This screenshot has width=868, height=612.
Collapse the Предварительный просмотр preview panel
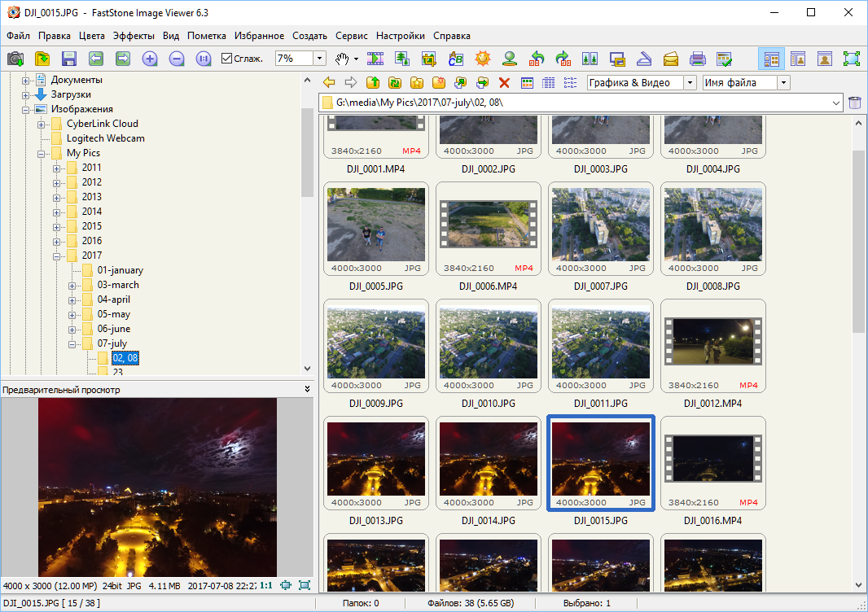307,390
